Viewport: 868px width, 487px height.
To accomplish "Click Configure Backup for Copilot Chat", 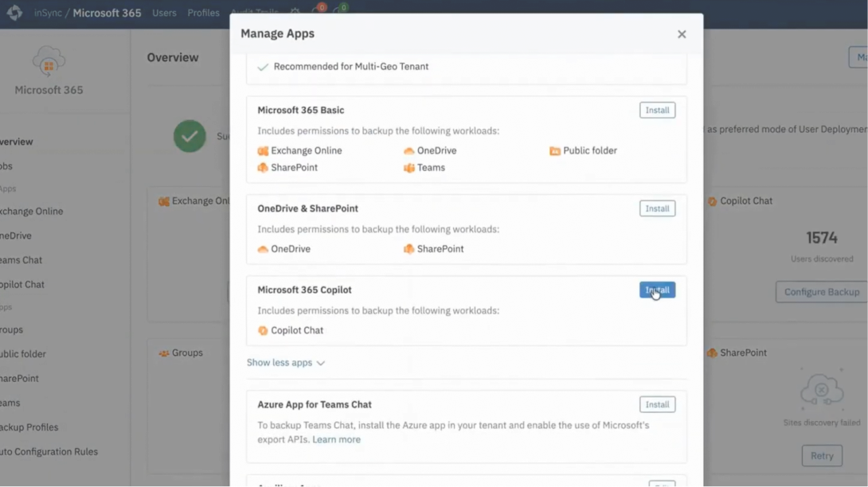I will (x=822, y=292).
